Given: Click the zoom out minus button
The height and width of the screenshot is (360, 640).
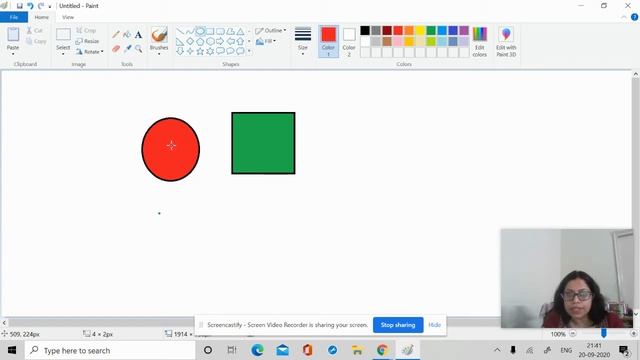Looking at the screenshot, I should (573, 334).
